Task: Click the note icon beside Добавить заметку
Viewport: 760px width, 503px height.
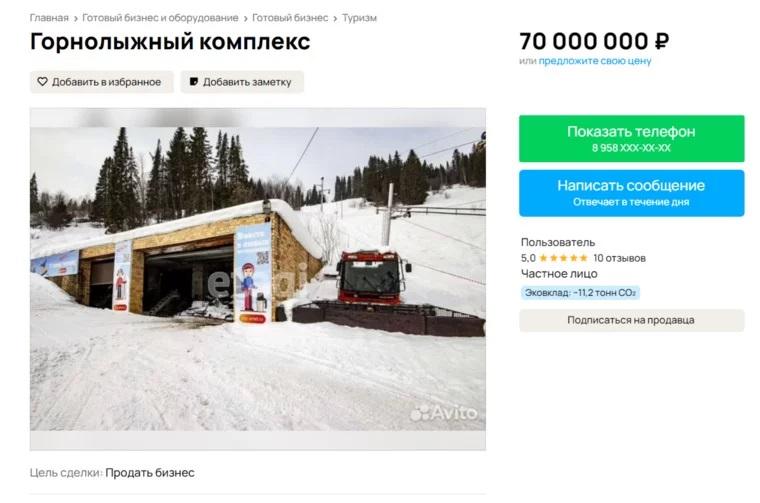Action: click(194, 82)
